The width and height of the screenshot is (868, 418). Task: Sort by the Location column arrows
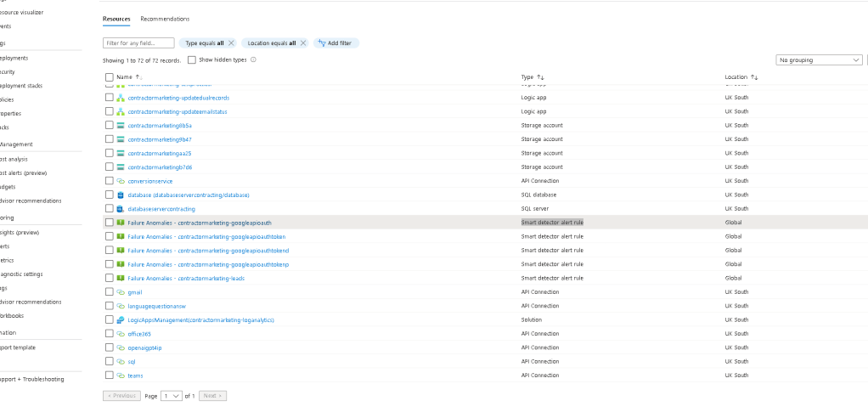(x=754, y=77)
